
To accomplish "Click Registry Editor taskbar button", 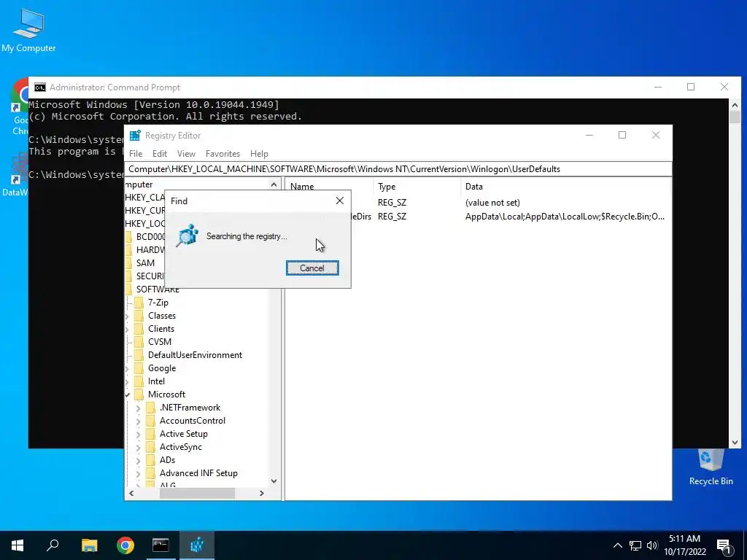I will click(x=197, y=545).
